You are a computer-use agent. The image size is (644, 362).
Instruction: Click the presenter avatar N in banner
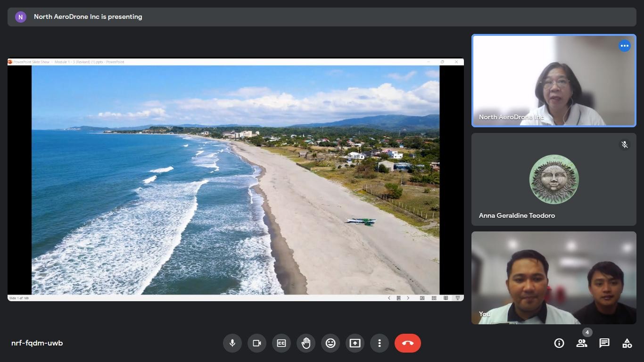(21, 17)
